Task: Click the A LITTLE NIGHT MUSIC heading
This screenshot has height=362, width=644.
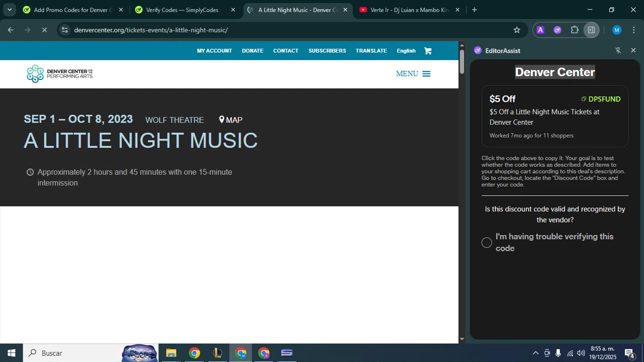Action: click(141, 140)
